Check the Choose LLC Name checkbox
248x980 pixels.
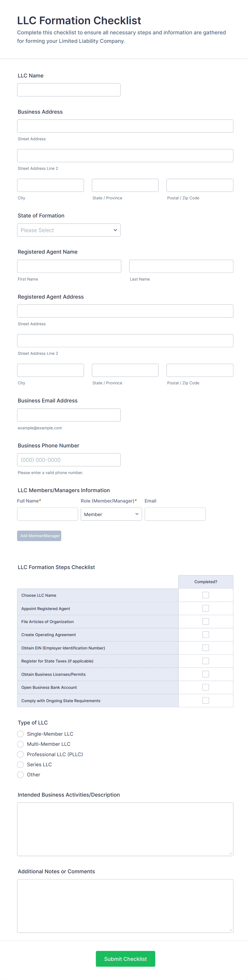pos(205,595)
